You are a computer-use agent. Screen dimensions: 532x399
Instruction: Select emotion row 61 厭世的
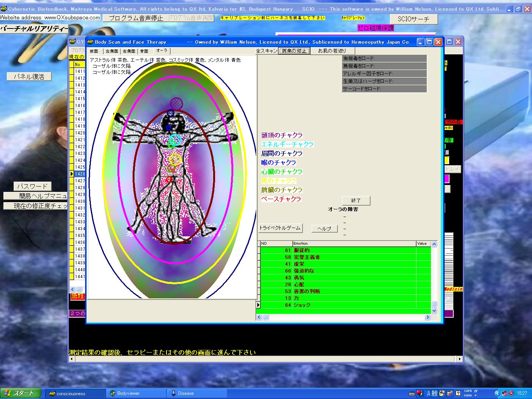point(345,250)
